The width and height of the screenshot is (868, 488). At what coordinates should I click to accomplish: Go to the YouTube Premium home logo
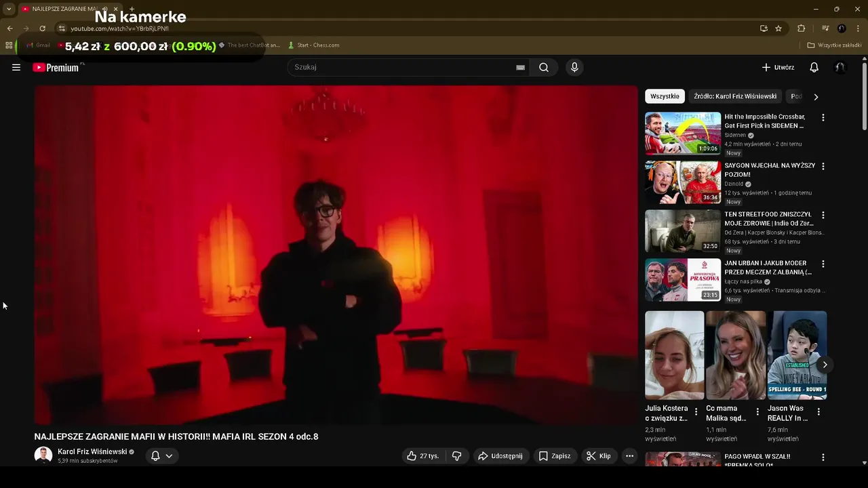56,67
